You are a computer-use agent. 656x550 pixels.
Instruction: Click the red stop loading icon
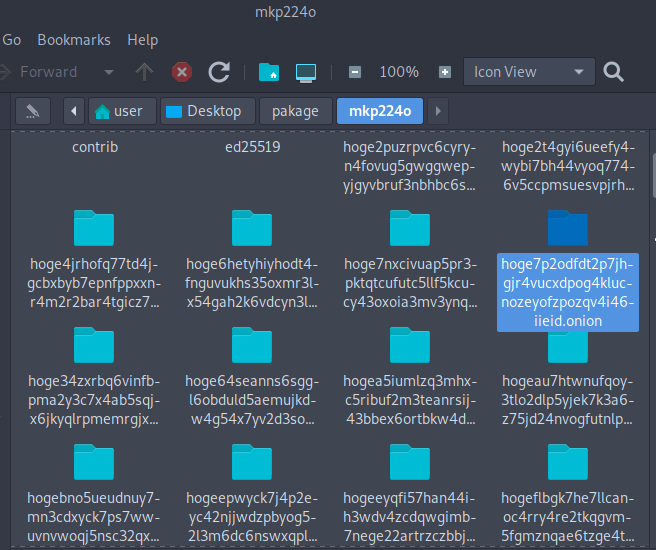pyautogui.click(x=182, y=72)
